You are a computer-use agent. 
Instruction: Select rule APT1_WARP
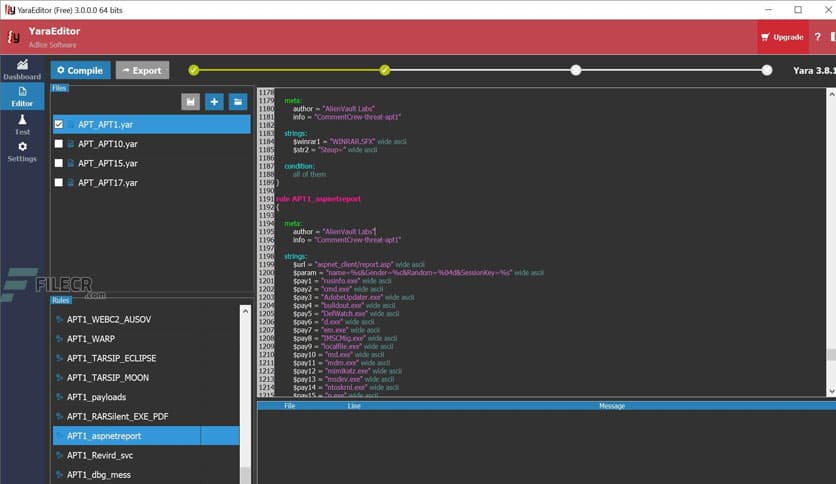pos(146,338)
